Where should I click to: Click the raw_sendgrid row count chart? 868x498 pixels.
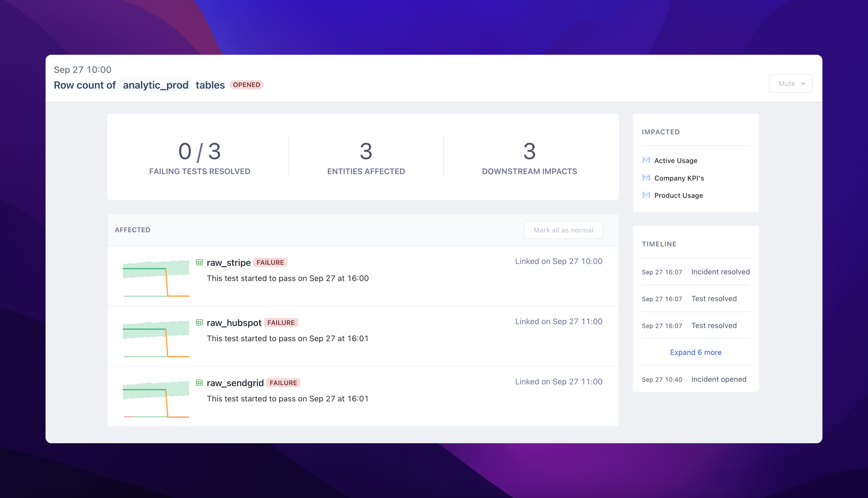(156, 399)
